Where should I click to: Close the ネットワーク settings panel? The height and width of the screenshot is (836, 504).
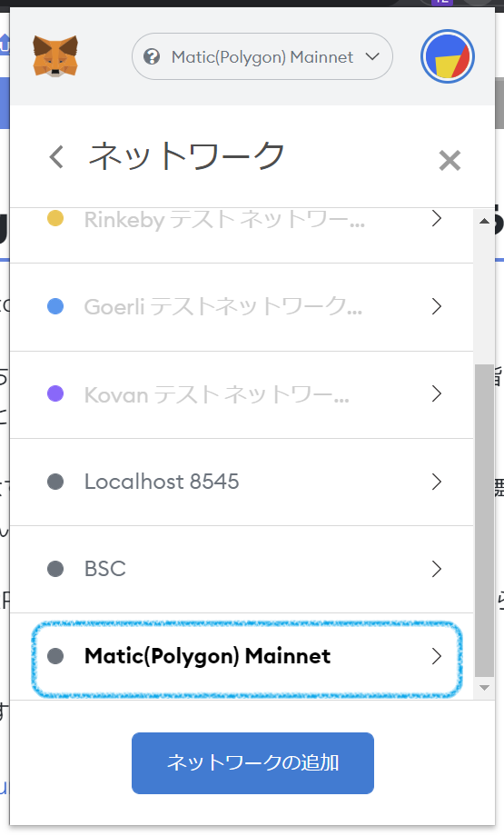[450, 160]
